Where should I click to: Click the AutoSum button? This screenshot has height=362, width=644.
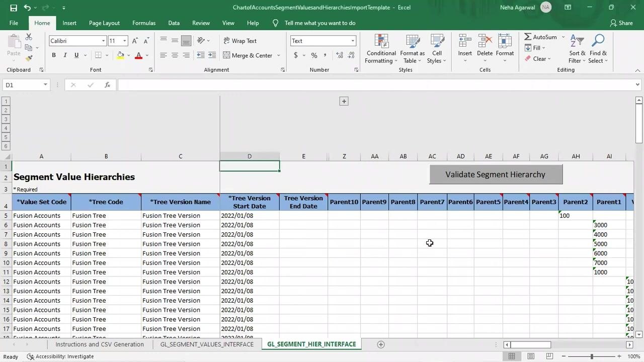540,37
